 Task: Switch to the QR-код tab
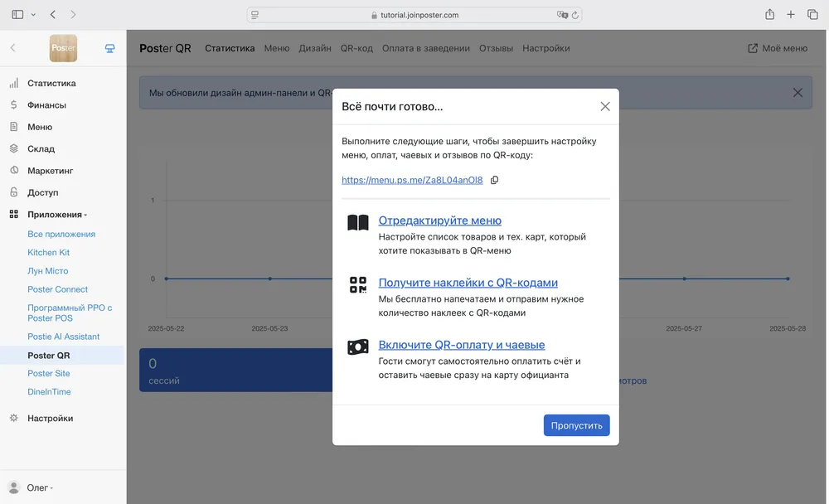pyautogui.click(x=356, y=48)
